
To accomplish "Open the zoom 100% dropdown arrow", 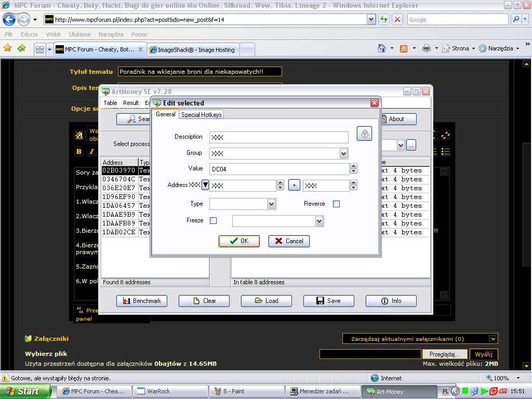I will (518, 378).
